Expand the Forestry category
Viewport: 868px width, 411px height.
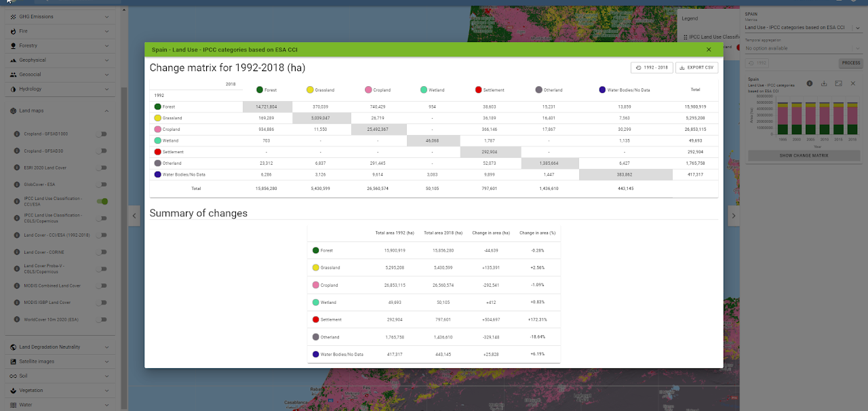point(106,45)
